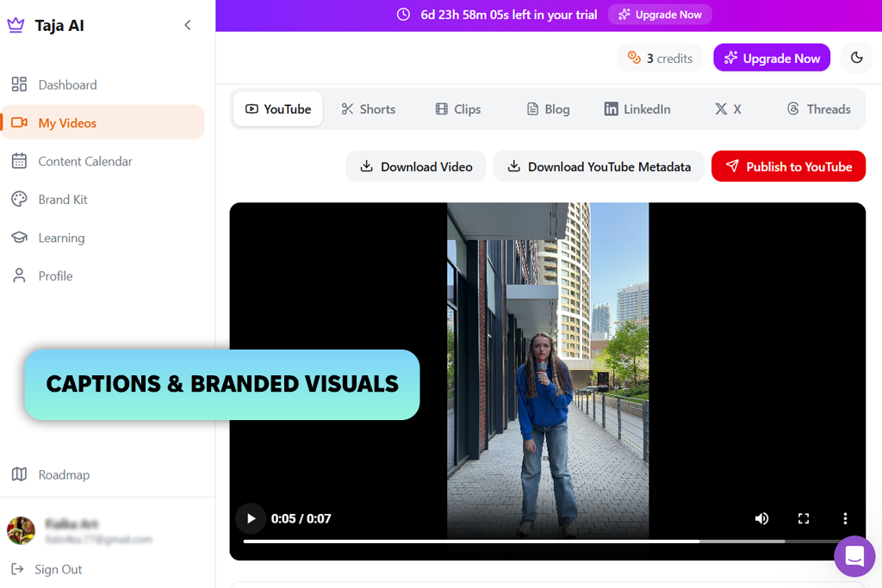This screenshot has width=882, height=588.
Task: Click the Taja AI crown logo
Action: click(x=16, y=25)
